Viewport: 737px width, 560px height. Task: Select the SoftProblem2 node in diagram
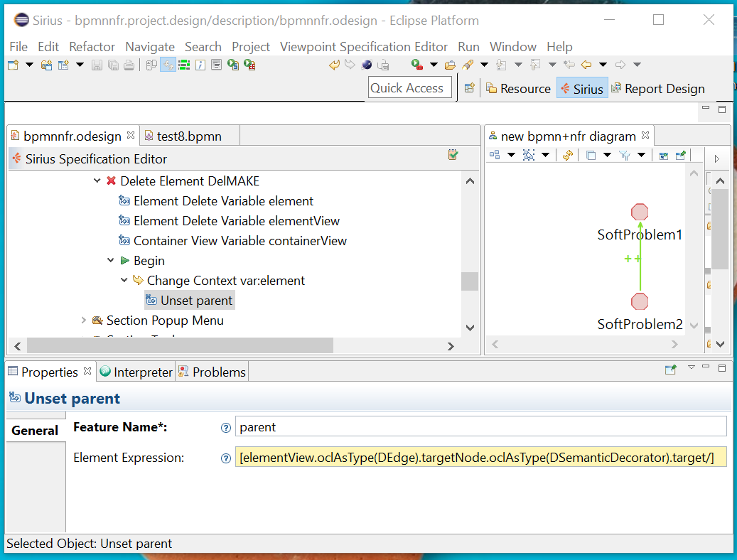[x=639, y=301]
